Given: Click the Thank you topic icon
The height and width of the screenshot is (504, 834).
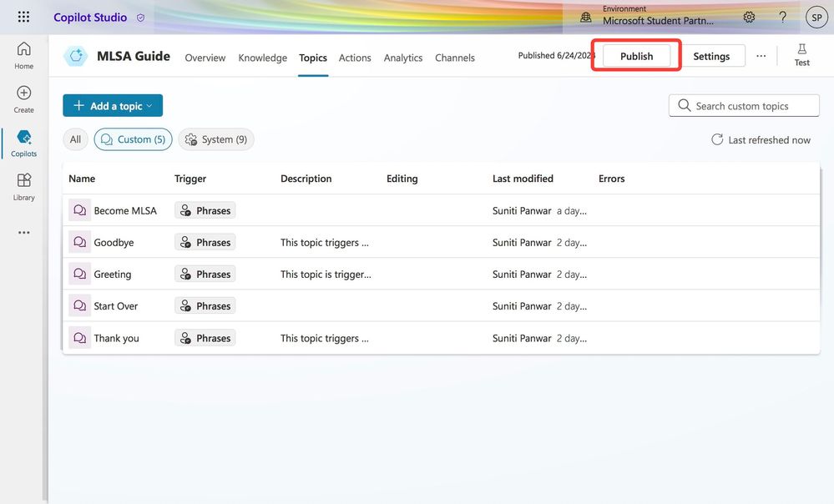Looking at the screenshot, I should [x=80, y=338].
